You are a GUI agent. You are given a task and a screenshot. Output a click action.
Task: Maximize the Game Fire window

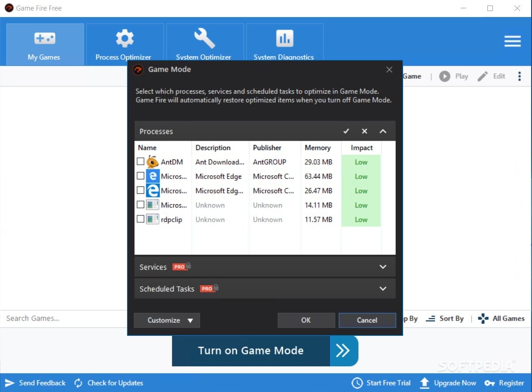pyautogui.click(x=490, y=8)
